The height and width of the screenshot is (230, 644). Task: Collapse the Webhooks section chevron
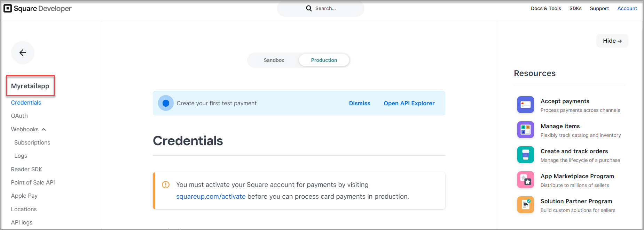point(44,130)
